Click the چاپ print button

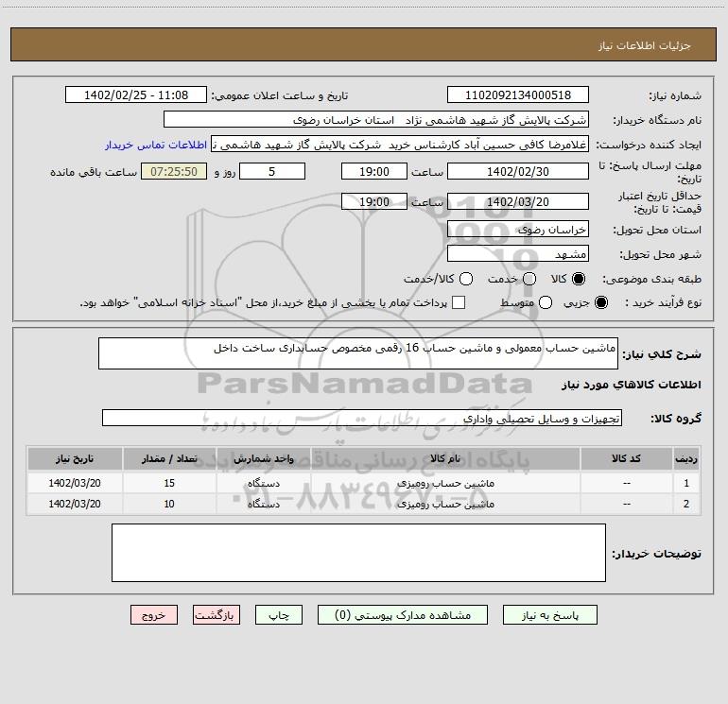279,615
